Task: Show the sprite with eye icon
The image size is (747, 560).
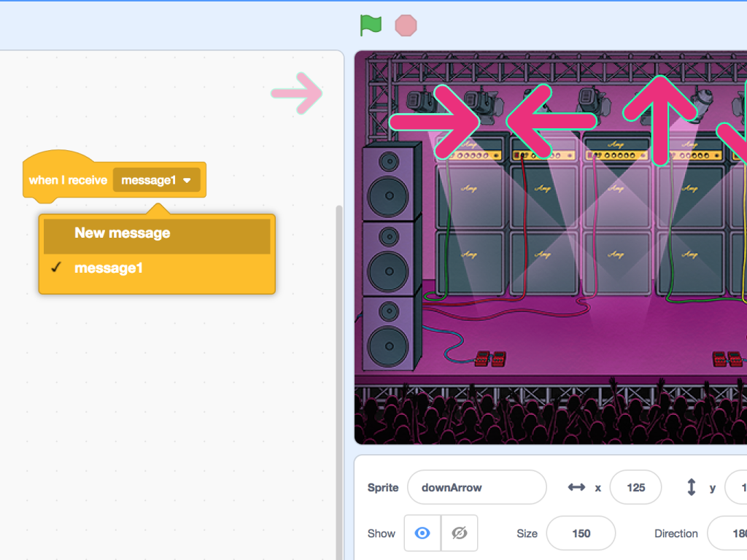Action: [422, 533]
